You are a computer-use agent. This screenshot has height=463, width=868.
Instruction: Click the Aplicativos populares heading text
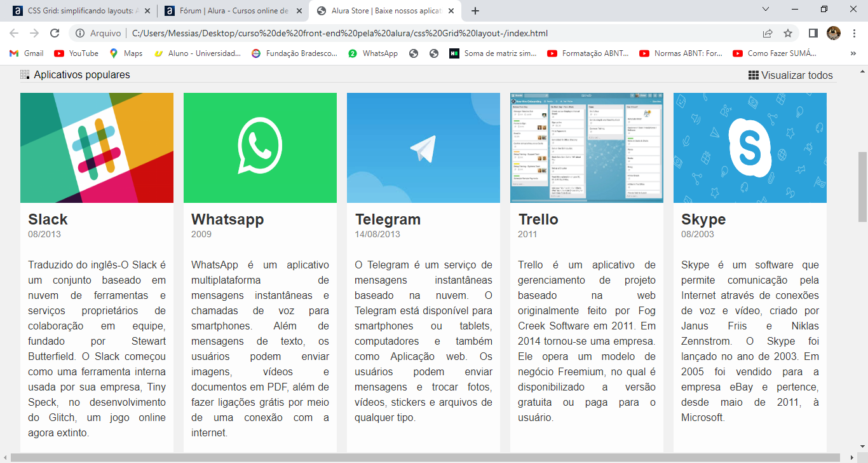coord(82,74)
